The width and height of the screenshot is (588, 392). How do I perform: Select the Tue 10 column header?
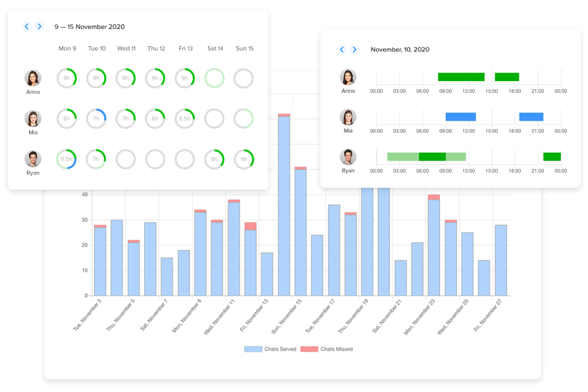(97, 49)
